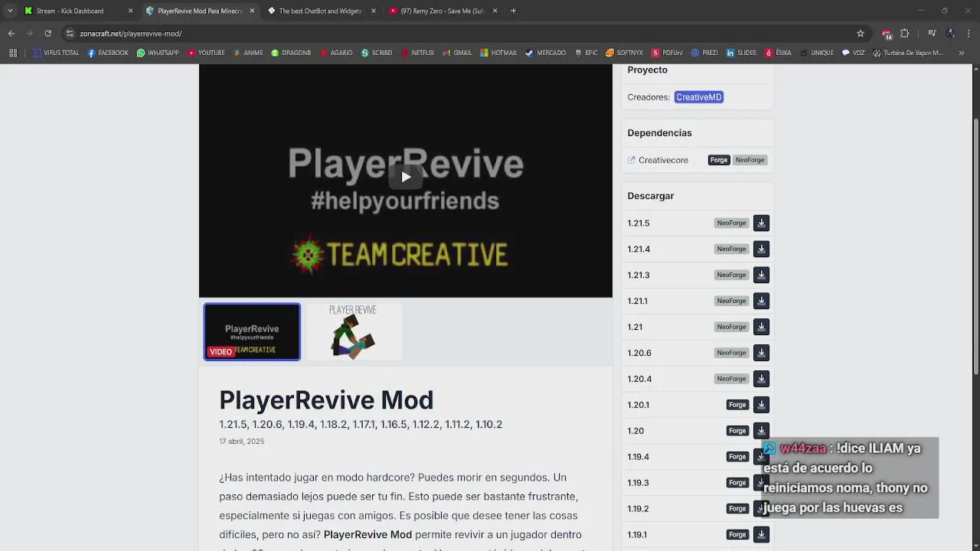Image resolution: width=980 pixels, height=551 pixels.
Task: Open the FACEBOOK bookmark
Action: tap(108, 53)
